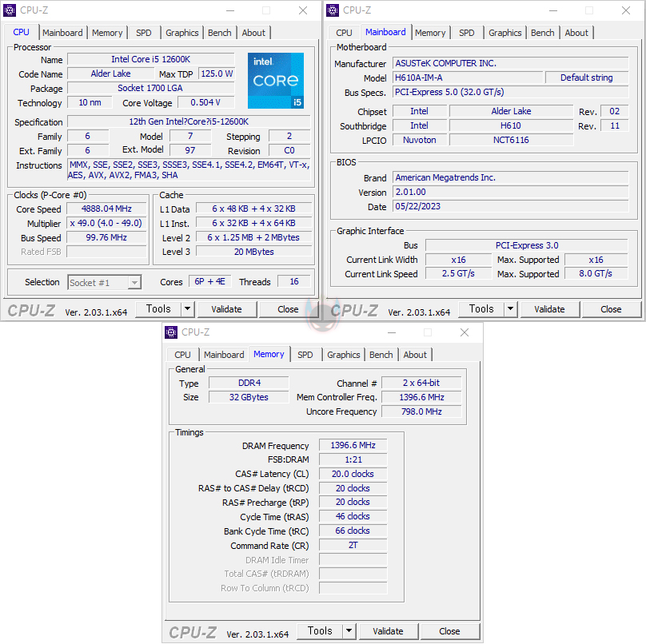
Task: Click the Bank Cycle Time value '66 clocks'
Action: [x=353, y=531]
